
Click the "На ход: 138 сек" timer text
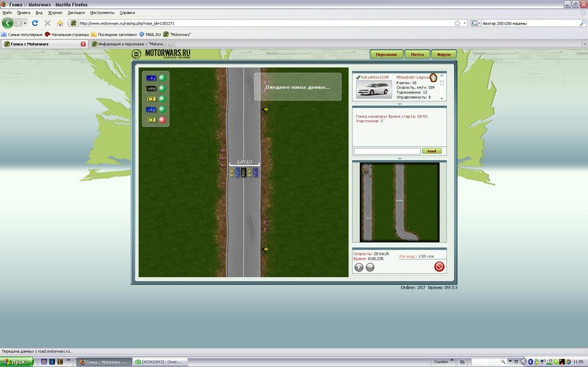[416, 256]
